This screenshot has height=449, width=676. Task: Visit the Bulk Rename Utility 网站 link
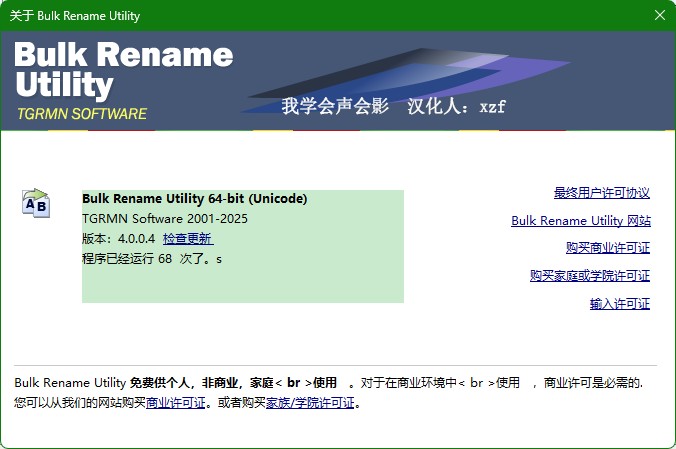[x=581, y=220]
